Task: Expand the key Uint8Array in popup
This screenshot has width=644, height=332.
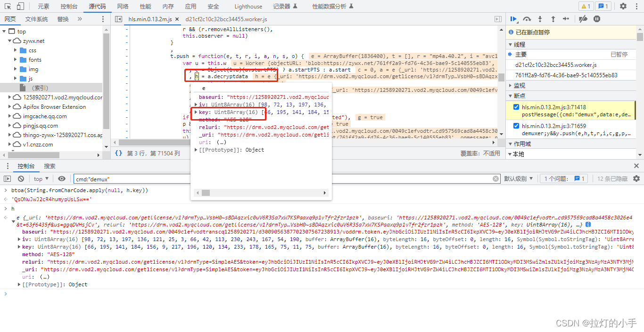Action: [197, 112]
